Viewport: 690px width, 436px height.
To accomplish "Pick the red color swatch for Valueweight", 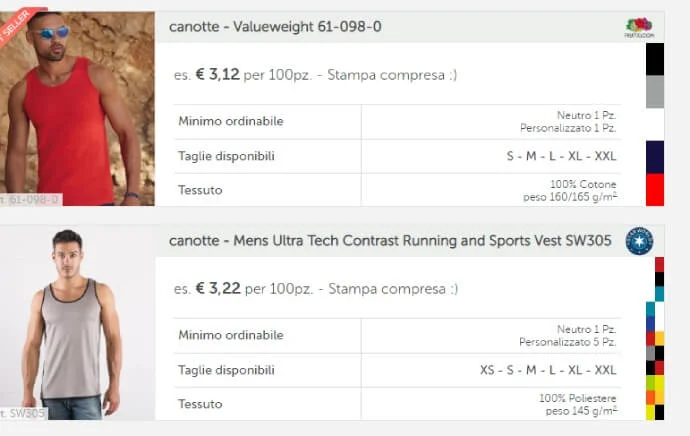I will (x=655, y=189).
